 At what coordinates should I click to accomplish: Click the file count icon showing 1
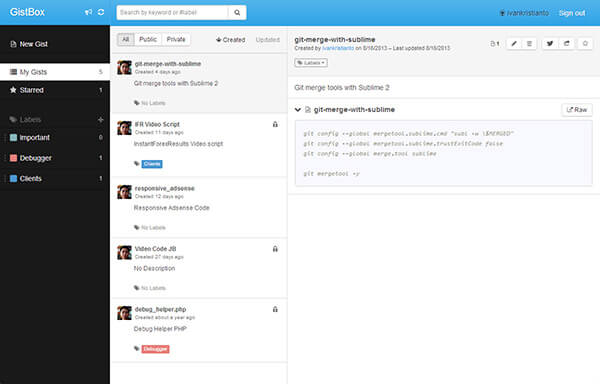[495, 44]
